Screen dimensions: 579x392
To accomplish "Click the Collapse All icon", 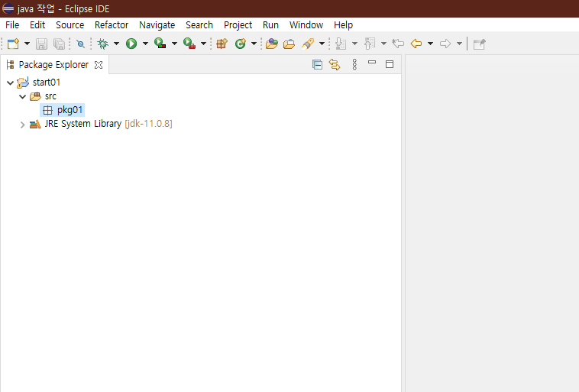I will (x=317, y=65).
